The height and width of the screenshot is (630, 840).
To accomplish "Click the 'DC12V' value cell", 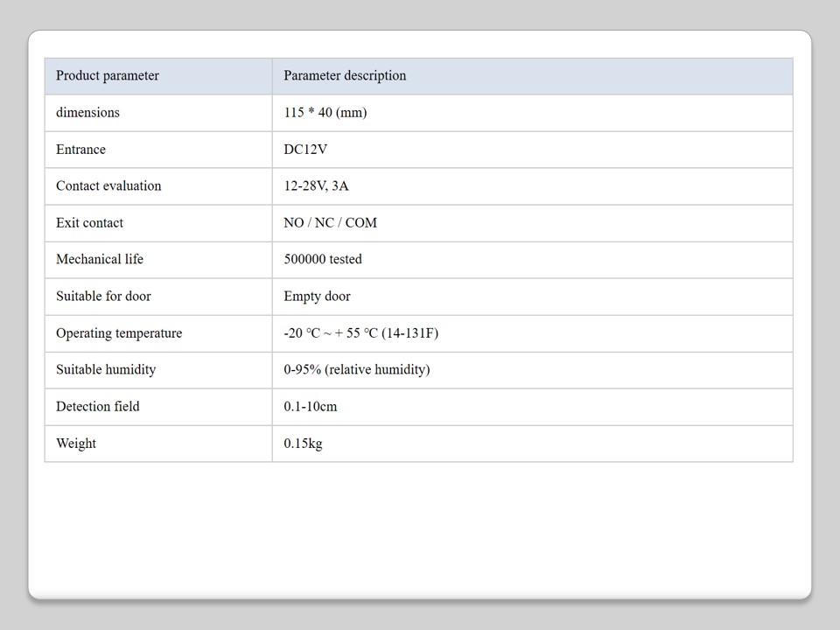I will tap(305, 150).
